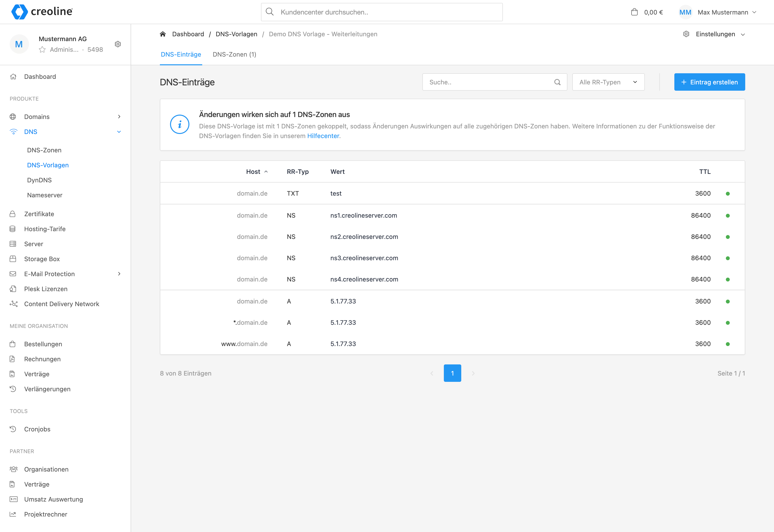This screenshot has width=774, height=532.
Task: Click status dot for ns3.creolineserver.com
Action: (728, 258)
